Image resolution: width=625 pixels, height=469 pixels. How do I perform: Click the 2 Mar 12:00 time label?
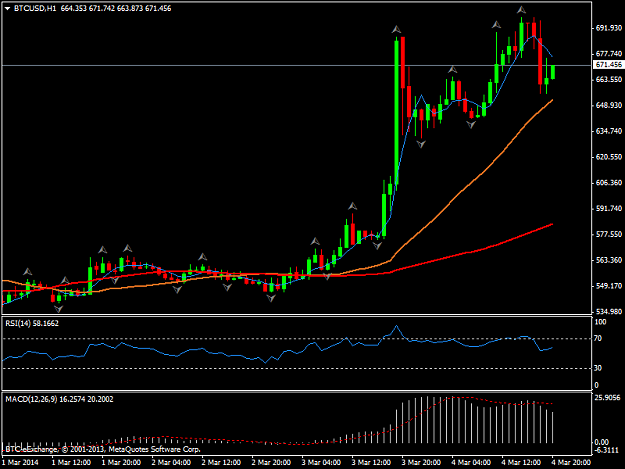(x=221, y=462)
